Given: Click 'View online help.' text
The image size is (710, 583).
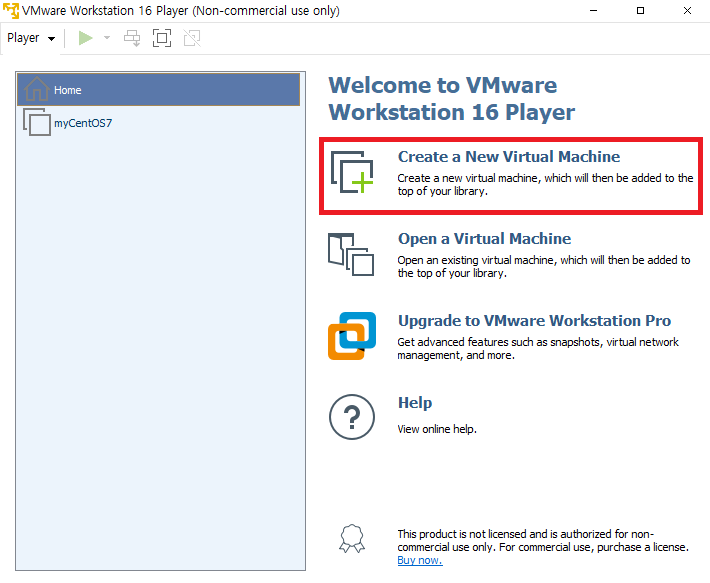Looking at the screenshot, I should [437, 429].
